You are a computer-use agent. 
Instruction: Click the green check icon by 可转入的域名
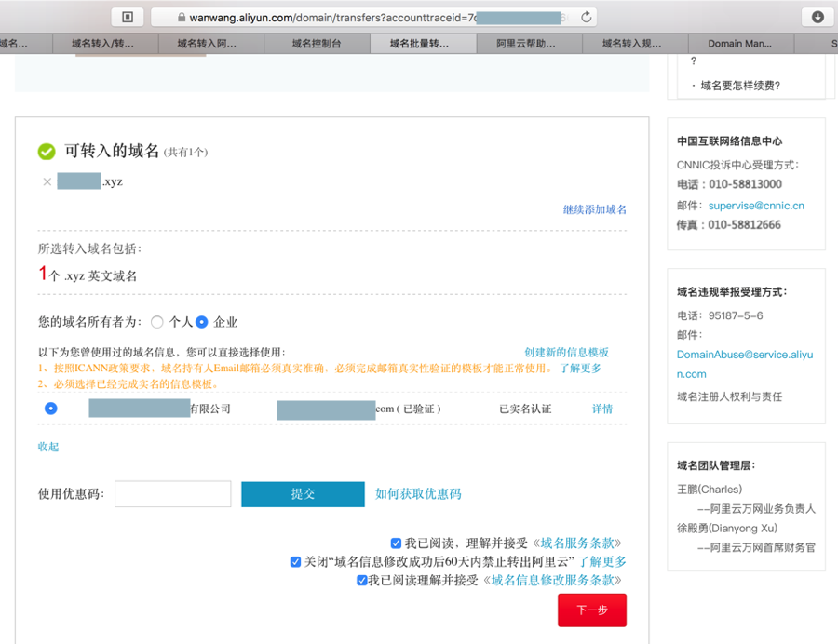[x=47, y=152]
